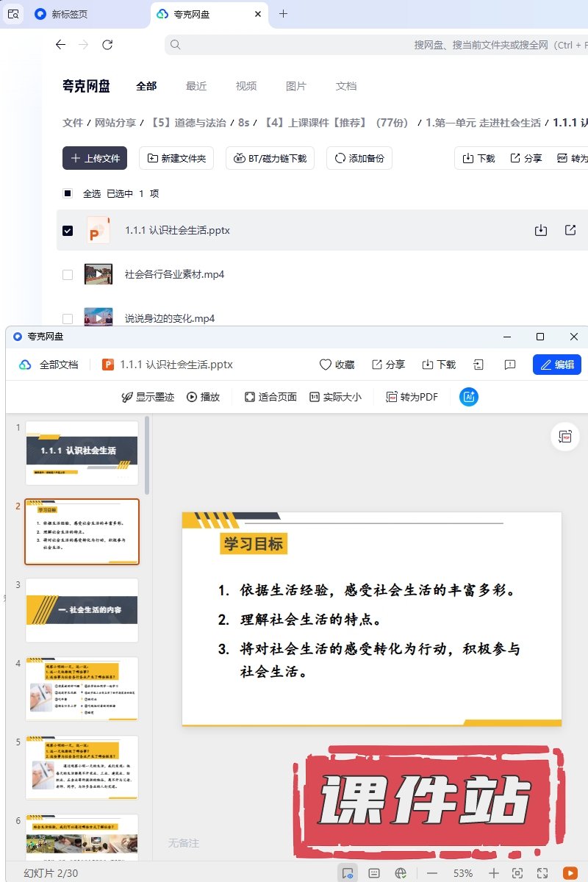This screenshot has width=588, height=882.
Task: Start slideshow with orange play icon
Action: coord(570,873)
